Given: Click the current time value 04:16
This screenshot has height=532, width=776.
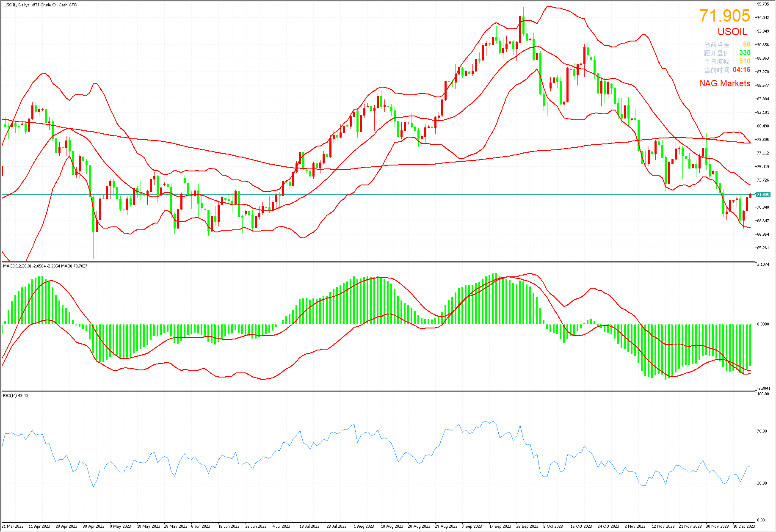Looking at the screenshot, I should (x=741, y=70).
